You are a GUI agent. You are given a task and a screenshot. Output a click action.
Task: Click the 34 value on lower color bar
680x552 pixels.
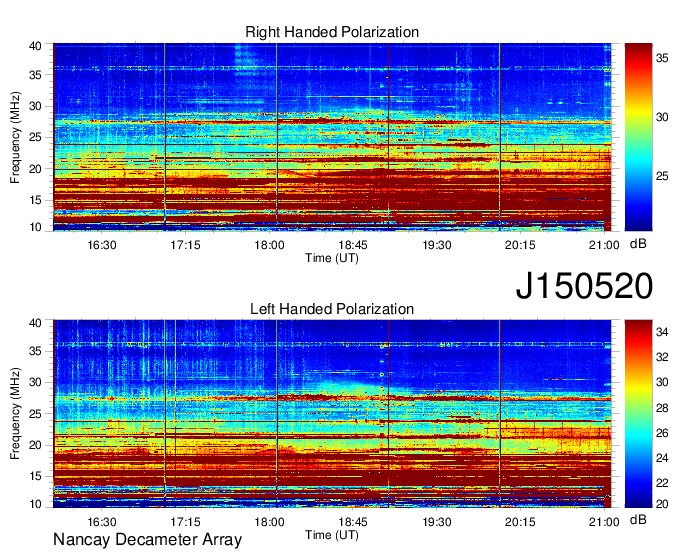(662, 333)
